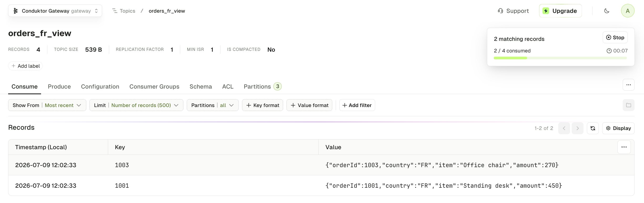Click the consumed records progress bar
The image size is (644, 203).
[x=560, y=58]
